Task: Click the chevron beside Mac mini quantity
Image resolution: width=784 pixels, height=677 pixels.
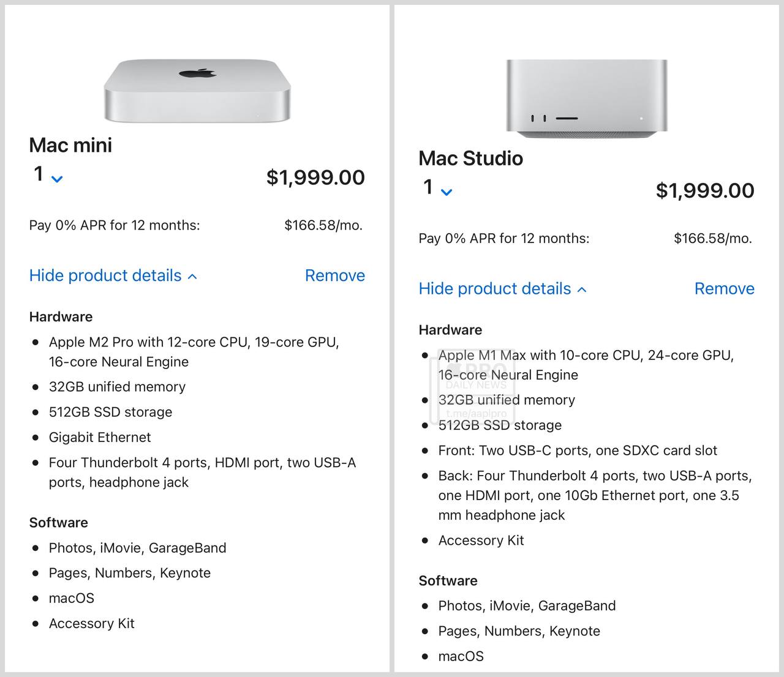Action: [x=57, y=179]
